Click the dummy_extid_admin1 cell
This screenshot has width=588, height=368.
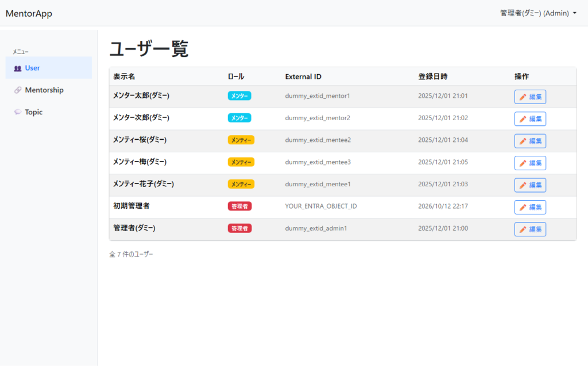pos(316,228)
